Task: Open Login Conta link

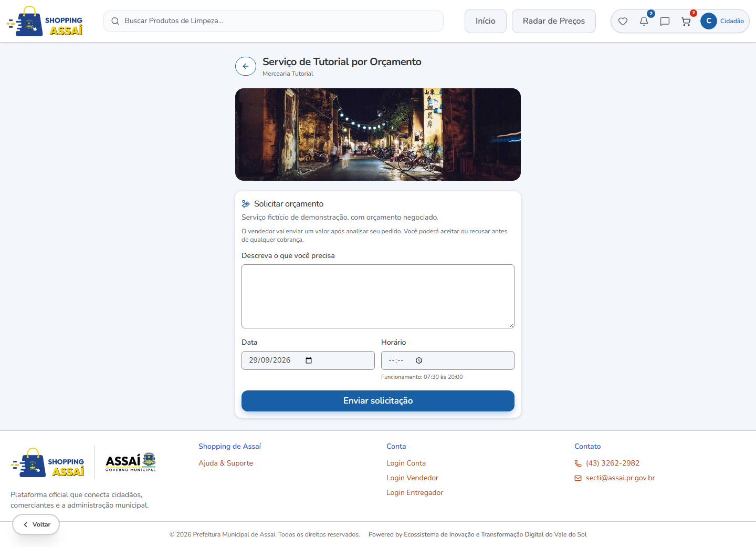Action: tap(406, 463)
